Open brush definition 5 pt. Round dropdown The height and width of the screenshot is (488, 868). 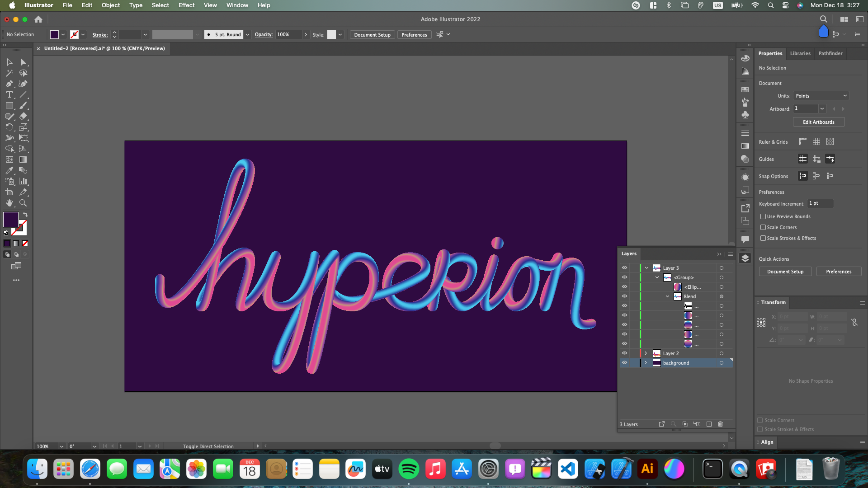pyautogui.click(x=247, y=35)
